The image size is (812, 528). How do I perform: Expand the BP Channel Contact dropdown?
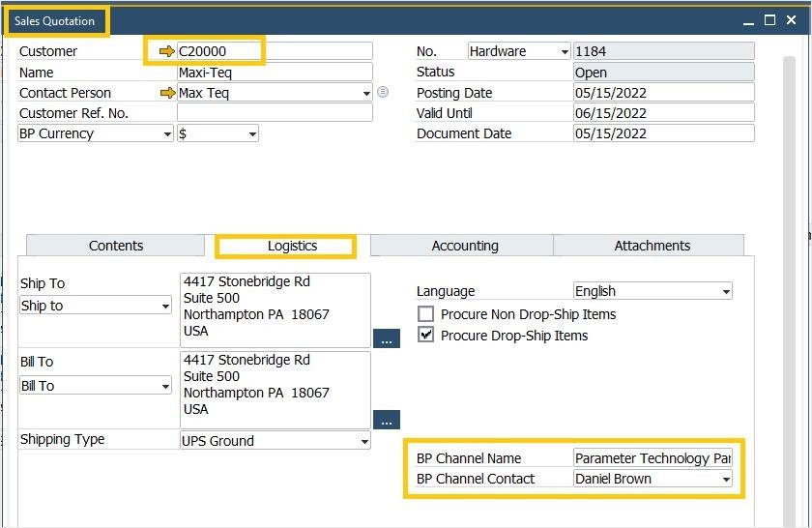pos(725,479)
